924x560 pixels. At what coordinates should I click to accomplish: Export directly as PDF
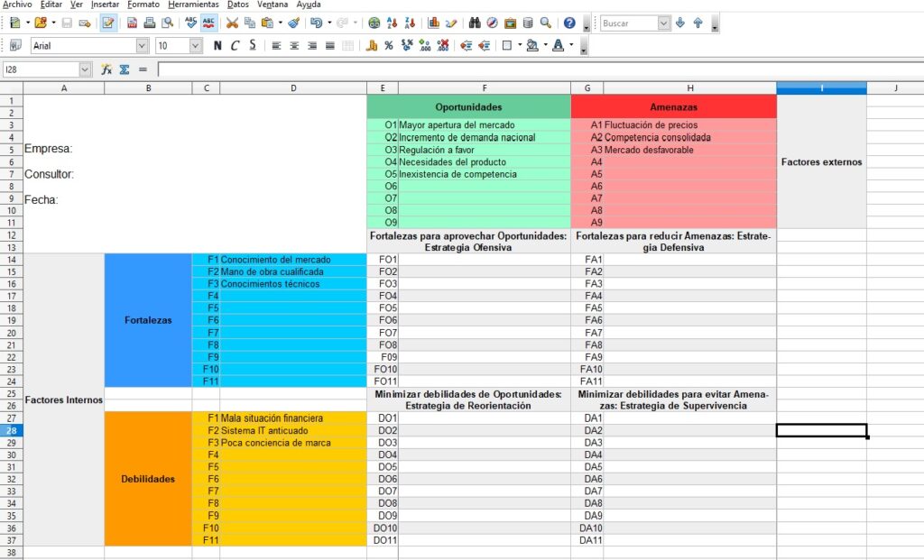click(x=132, y=23)
